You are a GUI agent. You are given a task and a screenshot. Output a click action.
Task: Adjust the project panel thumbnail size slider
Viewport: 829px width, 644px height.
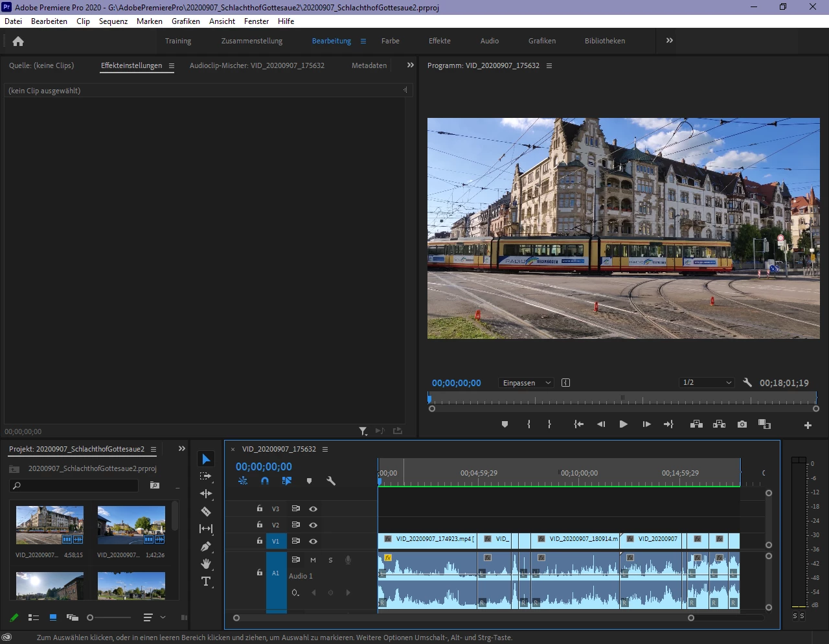click(91, 617)
